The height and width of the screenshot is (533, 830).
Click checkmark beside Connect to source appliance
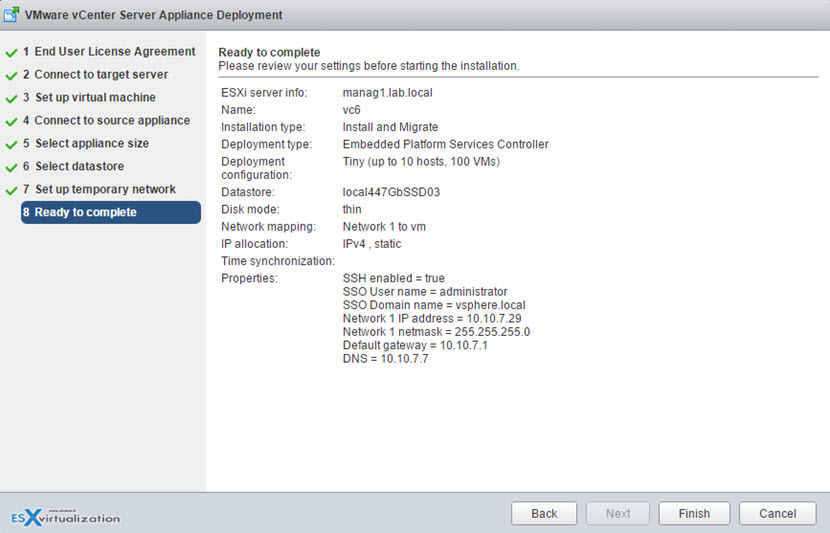coord(12,122)
